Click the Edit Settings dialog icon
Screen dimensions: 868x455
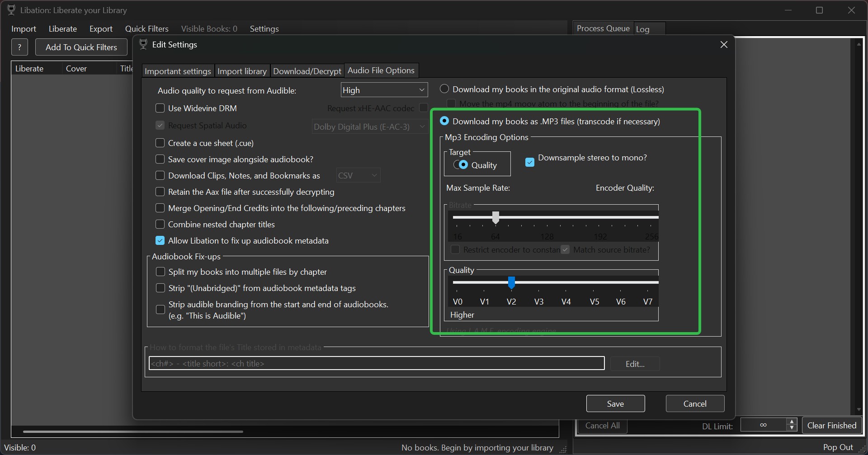point(143,44)
